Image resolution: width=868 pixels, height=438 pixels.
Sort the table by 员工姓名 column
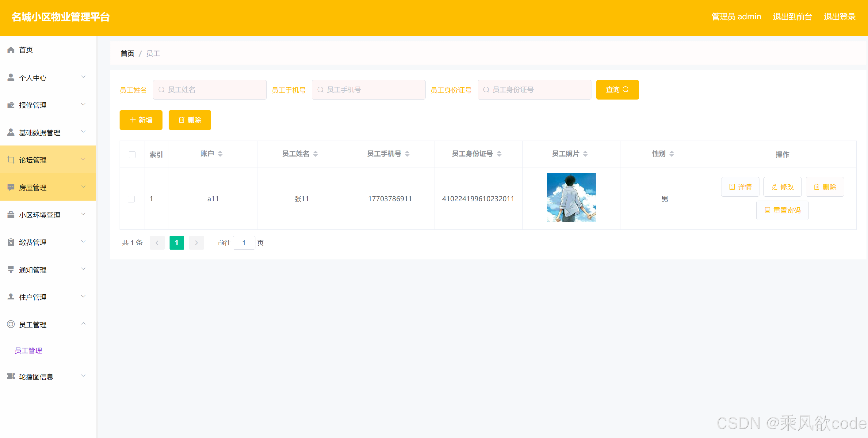[315, 154]
